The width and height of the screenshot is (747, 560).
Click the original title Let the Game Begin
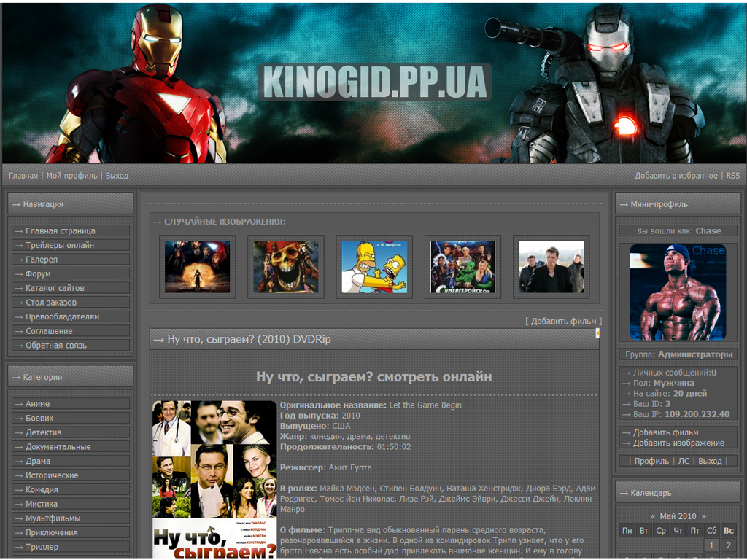(425, 405)
